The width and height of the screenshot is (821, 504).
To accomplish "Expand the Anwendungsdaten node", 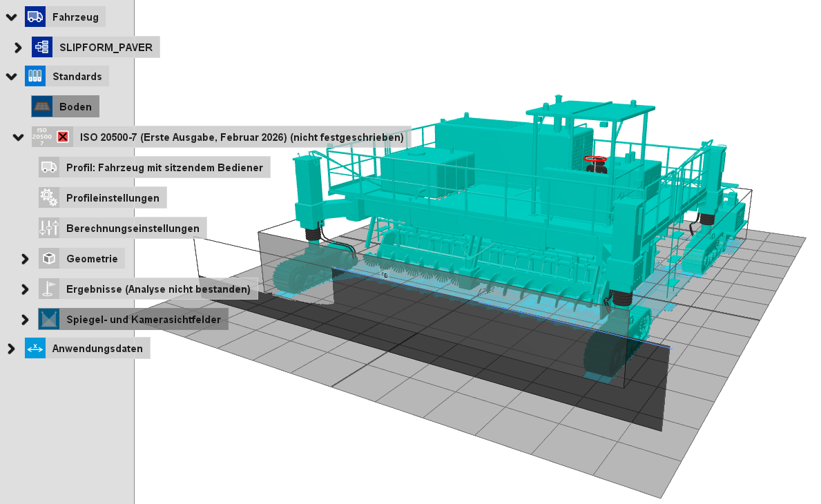I will (11, 349).
